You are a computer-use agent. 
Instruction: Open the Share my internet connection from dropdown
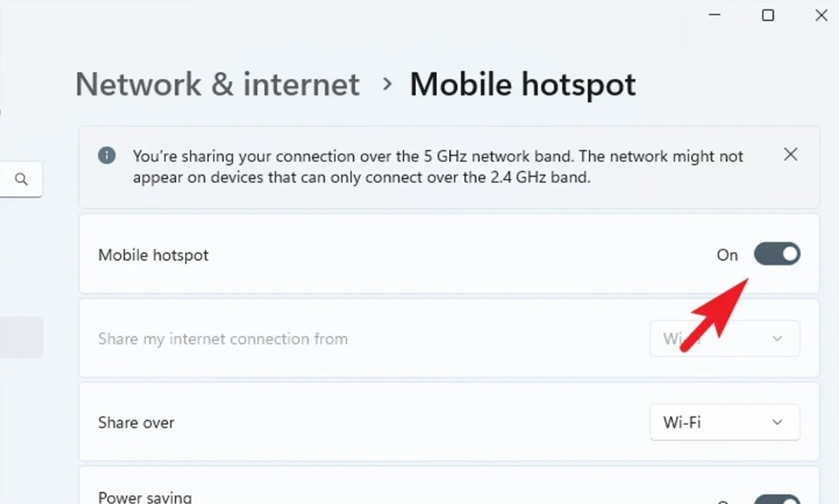pyautogui.click(x=725, y=338)
